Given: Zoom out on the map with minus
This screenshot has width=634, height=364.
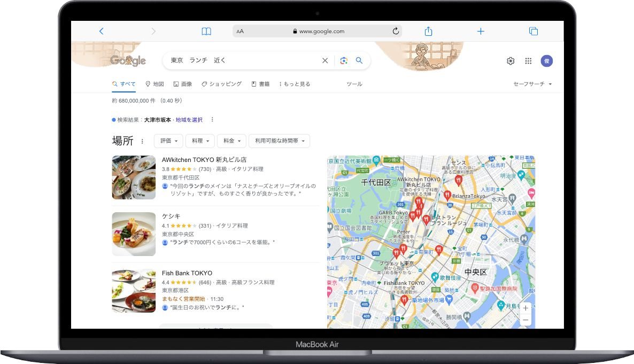Looking at the screenshot, I should (525, 320).
